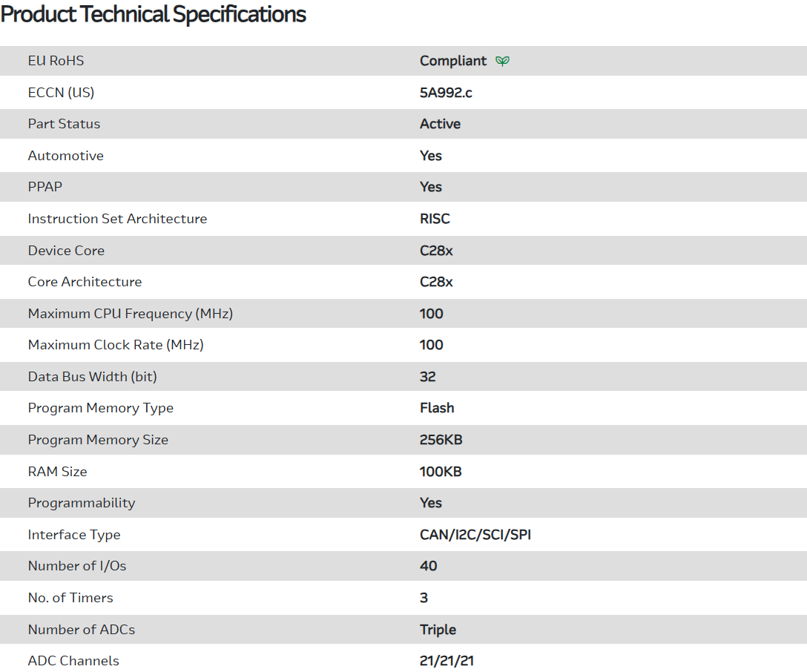Select the ECCN value 5A992.c
The image size is (807, 672).
(446, 93)
